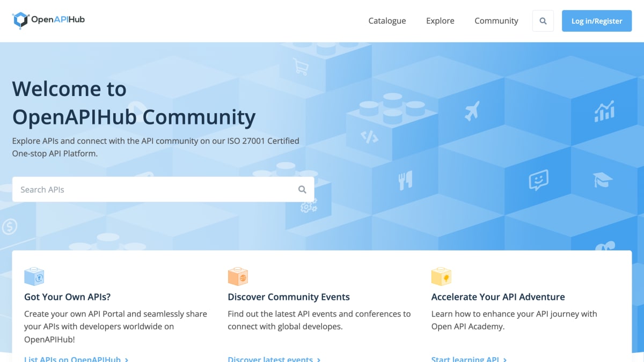The width and height of the screenshot is (644, 362).
Task: Open the Start learning API link
Action: pyautogui.click(x=469, y=359)
